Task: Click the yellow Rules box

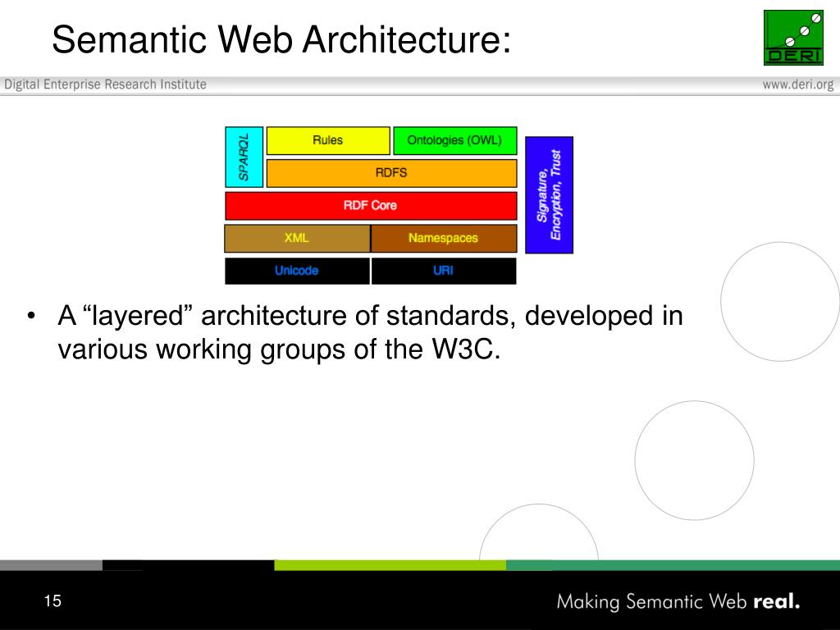Action: 328,140
